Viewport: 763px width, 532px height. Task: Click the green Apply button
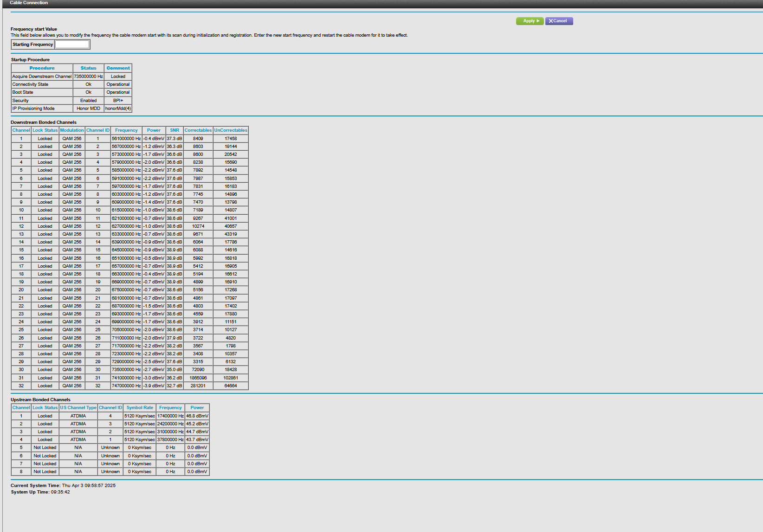(530, 21)
